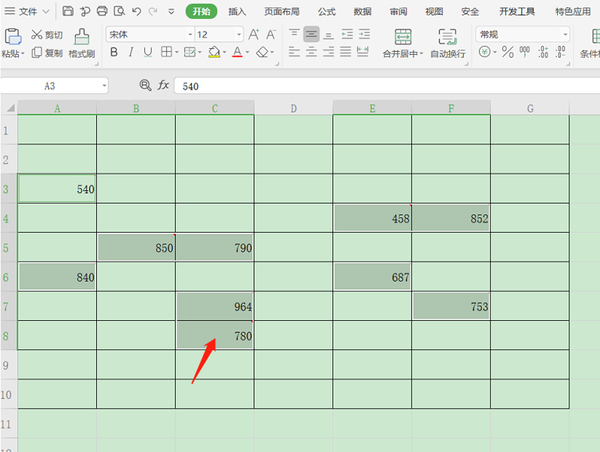Image resolution: width=600 pixels, height=452 pixels.
Task: Click the fx insert function icon
Action: click(x=163, y=85)
